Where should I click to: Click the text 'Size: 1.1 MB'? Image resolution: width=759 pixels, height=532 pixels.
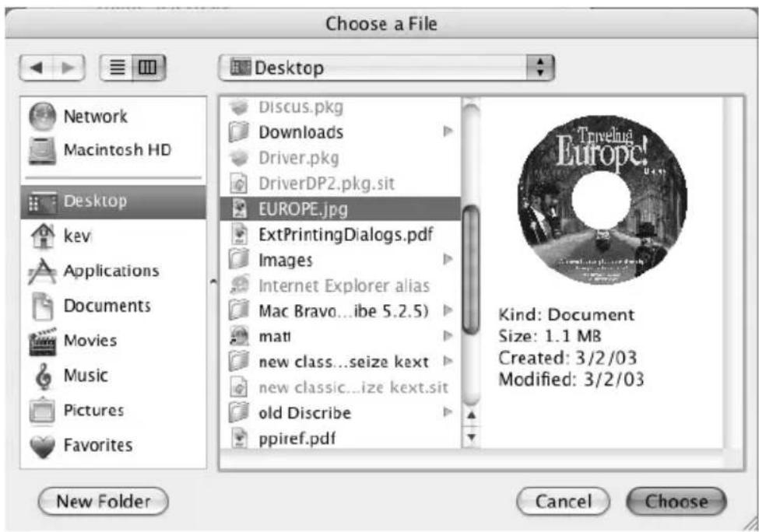[x=550, y=336]
